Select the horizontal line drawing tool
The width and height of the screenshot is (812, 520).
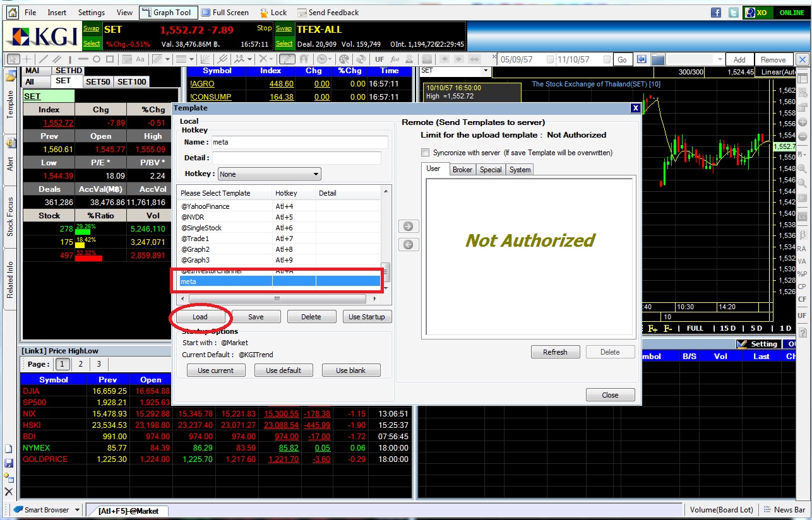(83, 59)
